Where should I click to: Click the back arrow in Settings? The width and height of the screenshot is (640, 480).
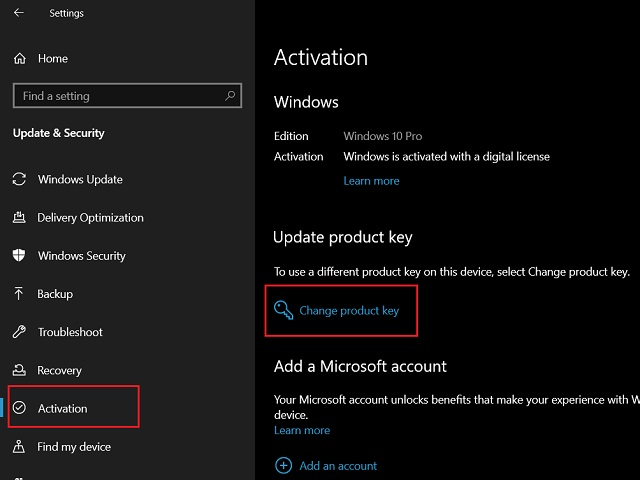point(19,13)
